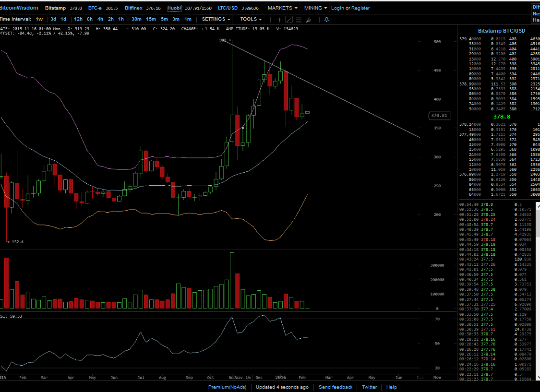Click the 378.24000 bid row in order book

[x=499, y=124]
